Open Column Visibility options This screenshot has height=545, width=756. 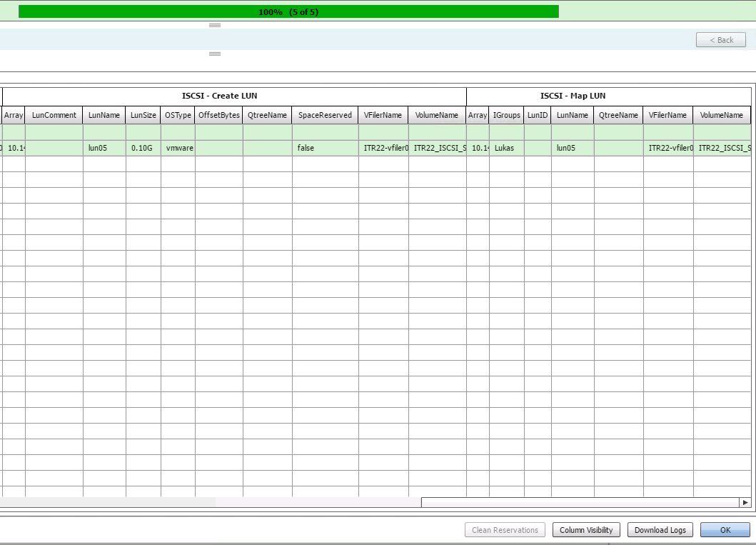click(x=586, y=529)
